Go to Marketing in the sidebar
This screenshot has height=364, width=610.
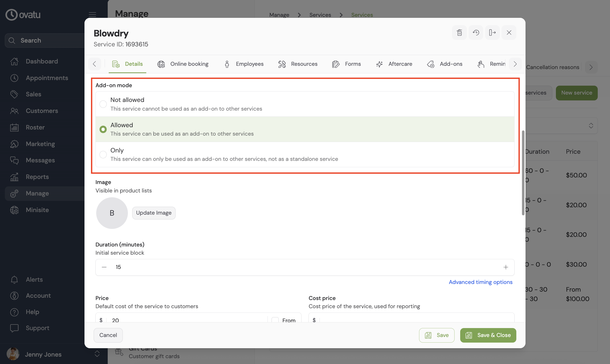pos(40,144)
